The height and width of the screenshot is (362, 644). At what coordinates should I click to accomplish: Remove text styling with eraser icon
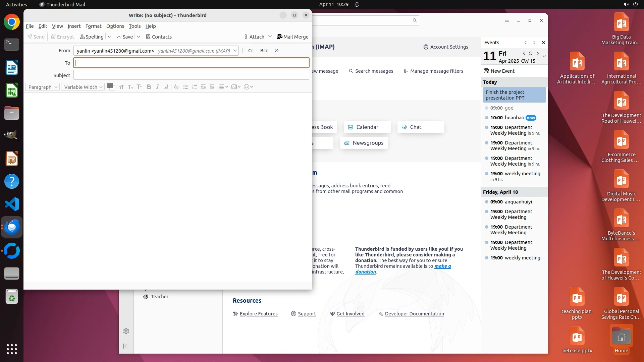pyautogui.click(x=176, y=87)
